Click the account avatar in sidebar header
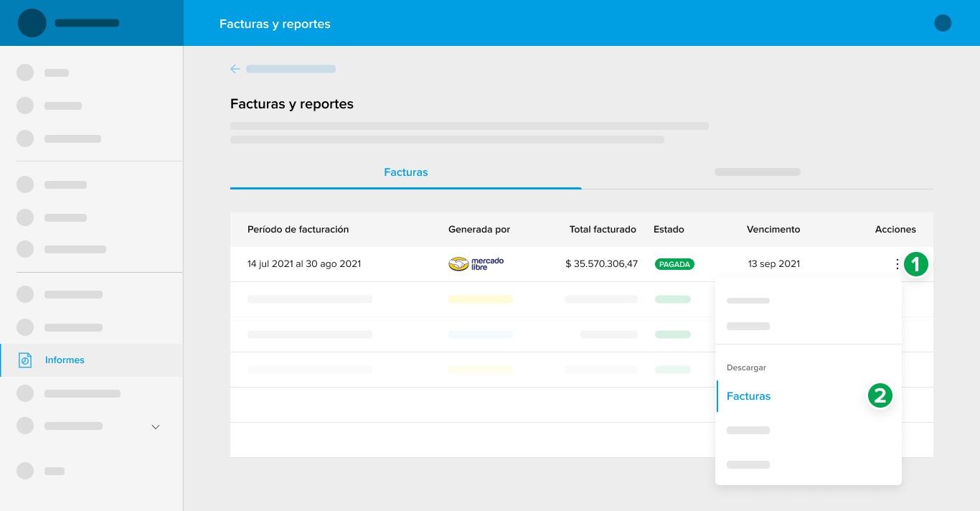The image size is (980, 511). tap(32, 23)
